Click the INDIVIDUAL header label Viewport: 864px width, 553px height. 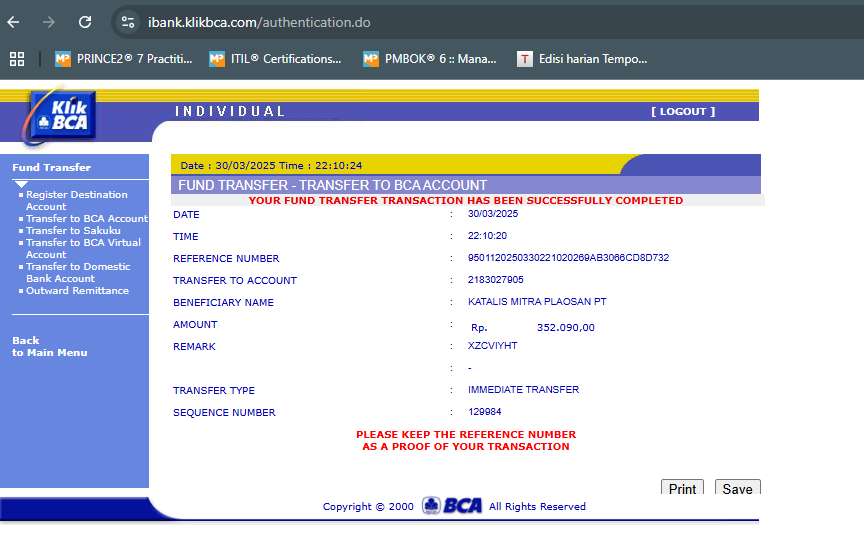point(230,111)
